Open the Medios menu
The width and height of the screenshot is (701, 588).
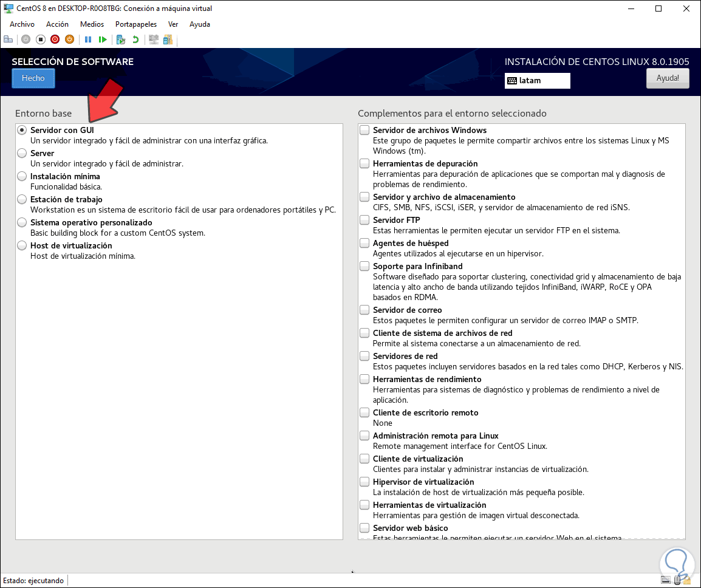(x=92, y=24)
